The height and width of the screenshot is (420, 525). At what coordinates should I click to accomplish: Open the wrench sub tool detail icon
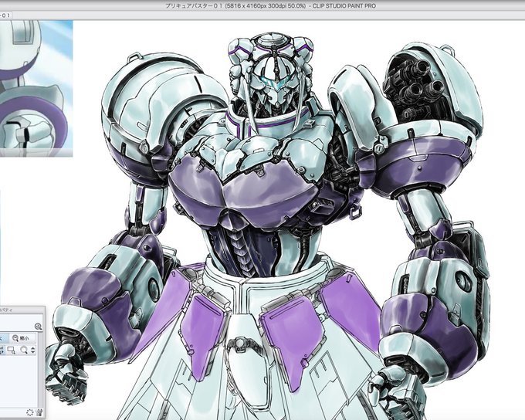pos(39,412)
